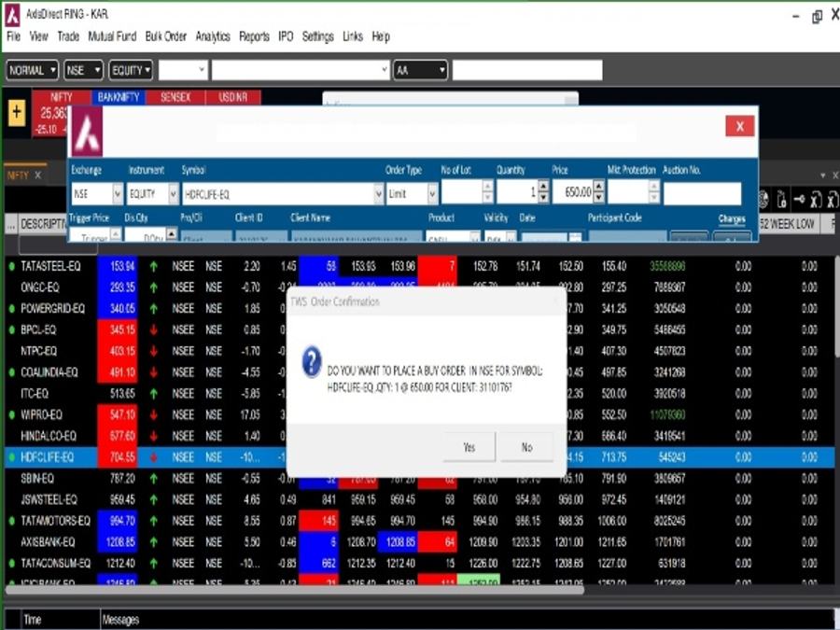Switch to the SENSEX index tab
Viewport: 840px width, 630px height.
point(175,97)
